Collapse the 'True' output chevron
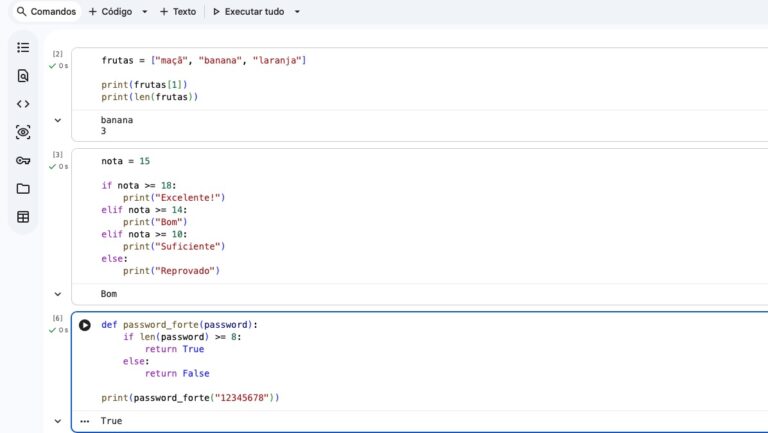 pos(58,421)
